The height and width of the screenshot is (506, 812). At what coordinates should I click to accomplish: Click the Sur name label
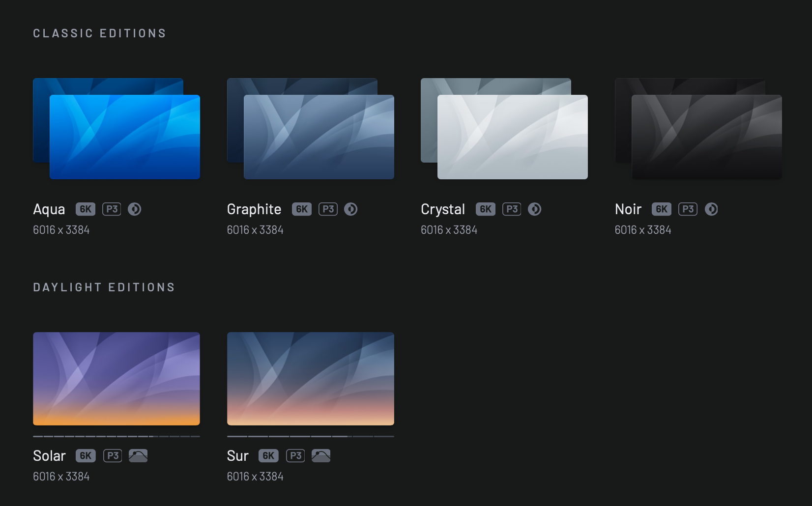tap(237, 455)
